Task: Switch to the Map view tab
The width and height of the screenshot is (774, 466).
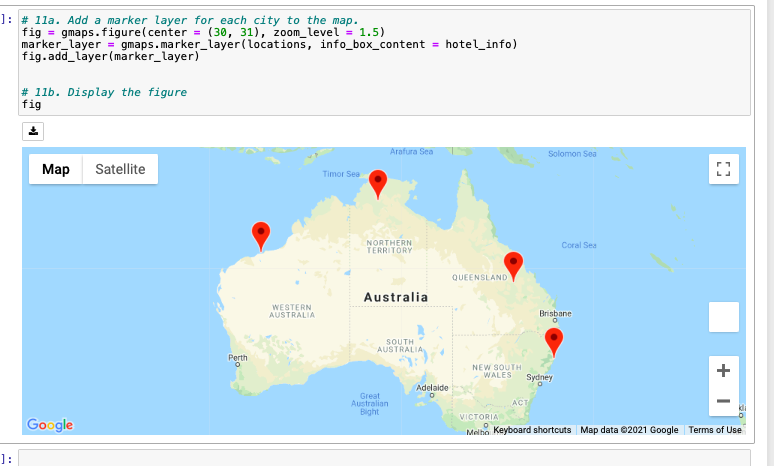Action: (56, 169)
